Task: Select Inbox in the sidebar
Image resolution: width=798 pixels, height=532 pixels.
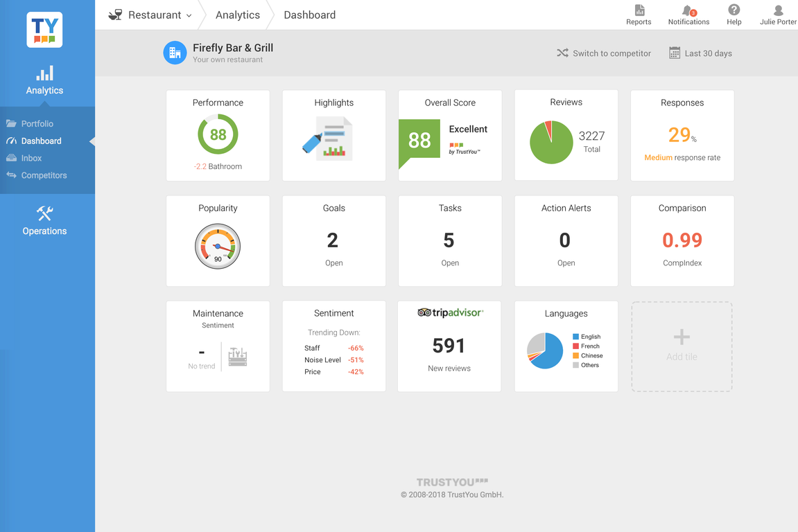Action: 31,159
